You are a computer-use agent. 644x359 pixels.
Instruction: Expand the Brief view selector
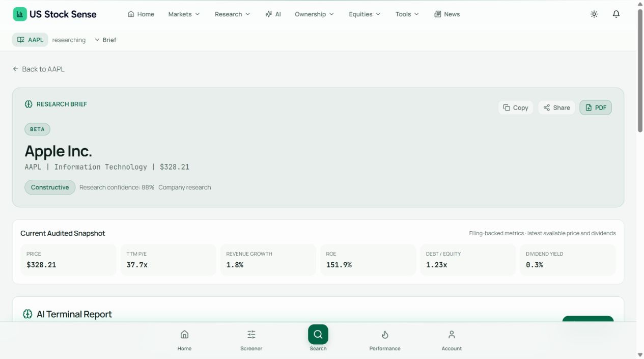click(x=105, y=40)
